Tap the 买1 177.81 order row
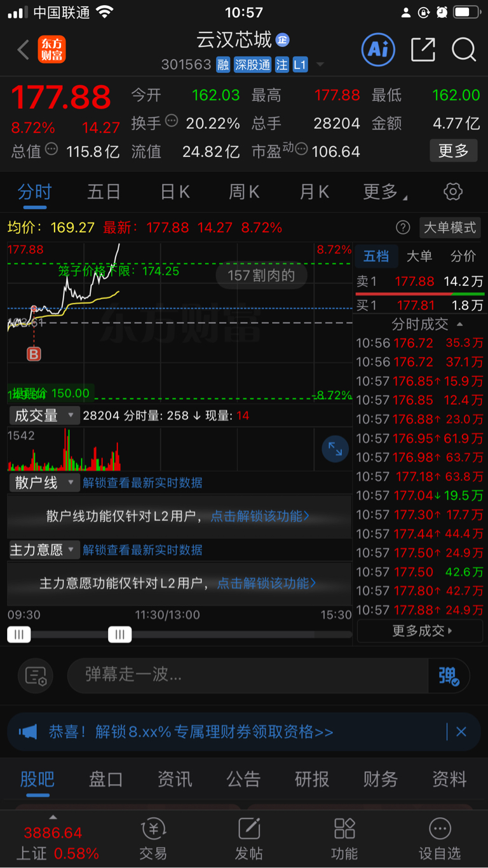 419,306
